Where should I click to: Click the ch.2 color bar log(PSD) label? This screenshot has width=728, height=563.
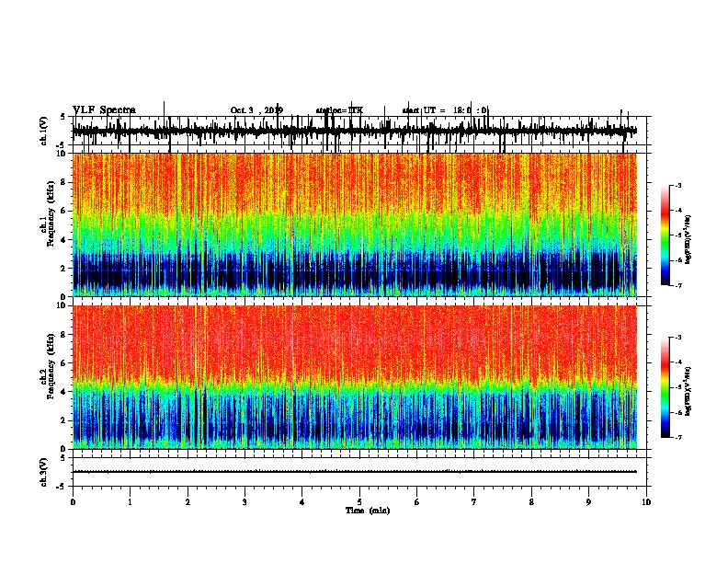coord(688,391)
